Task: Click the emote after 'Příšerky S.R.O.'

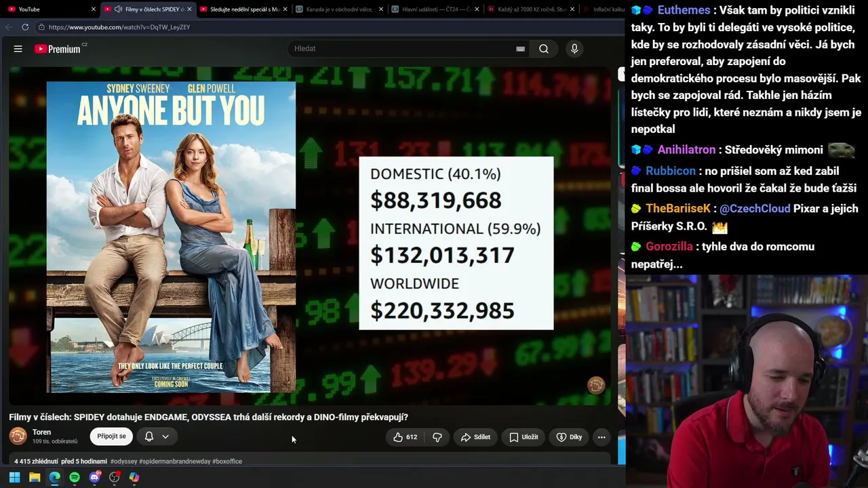Action: [719, 228]
